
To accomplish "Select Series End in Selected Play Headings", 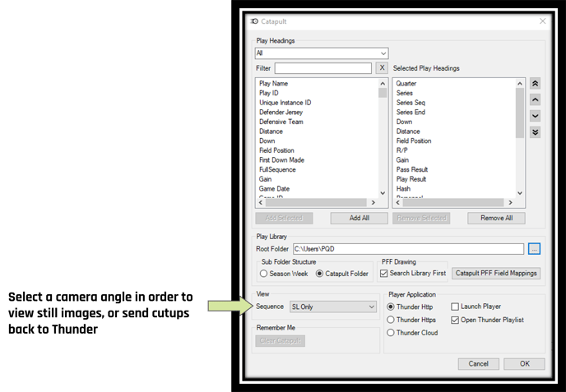I will (x=411, y=112).
